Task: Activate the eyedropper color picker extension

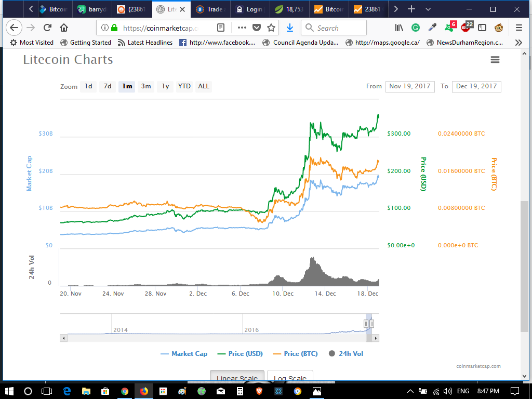Action: coord(432,28)
